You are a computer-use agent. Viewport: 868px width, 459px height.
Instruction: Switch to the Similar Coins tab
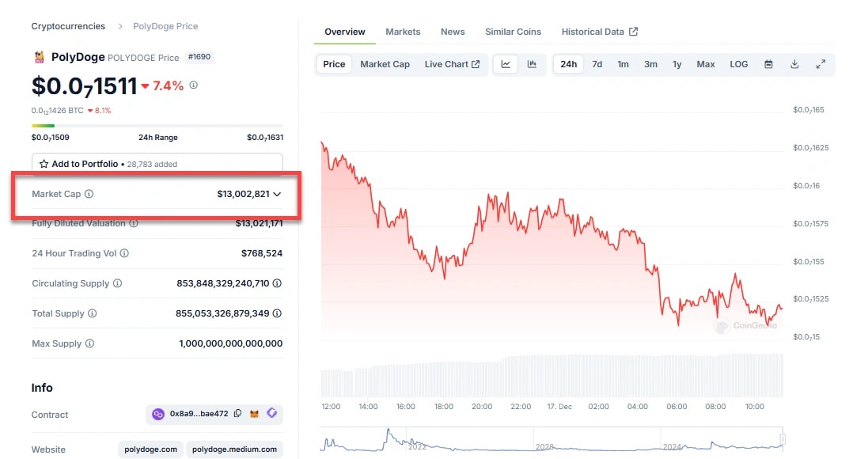(513, 32)
